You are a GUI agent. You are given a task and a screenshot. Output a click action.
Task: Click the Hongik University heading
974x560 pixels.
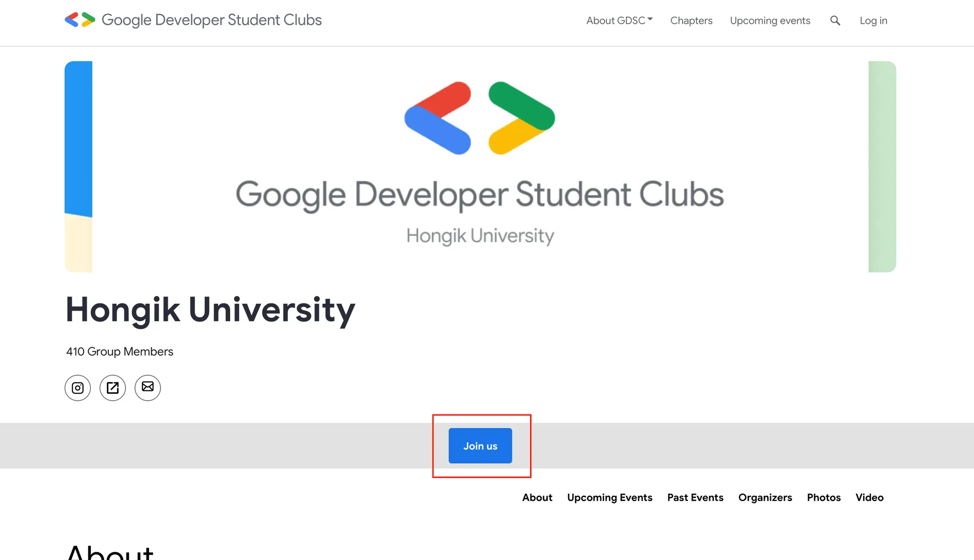210,309
